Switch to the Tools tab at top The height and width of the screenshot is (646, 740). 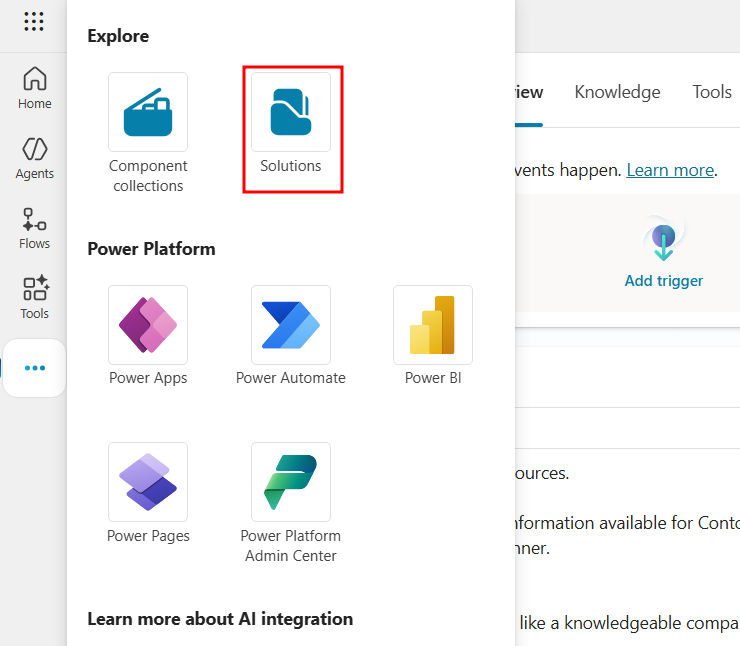pyautogui.click(x=712, y=92)
